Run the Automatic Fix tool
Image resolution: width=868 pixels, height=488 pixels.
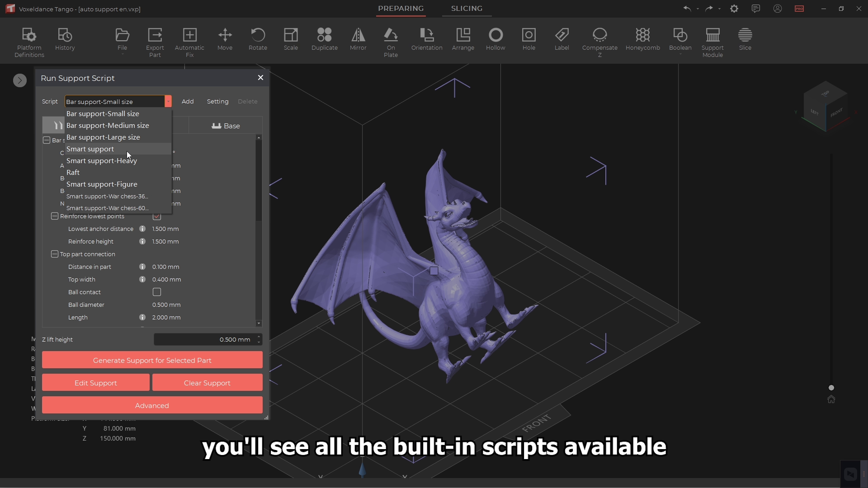[189, 42]
